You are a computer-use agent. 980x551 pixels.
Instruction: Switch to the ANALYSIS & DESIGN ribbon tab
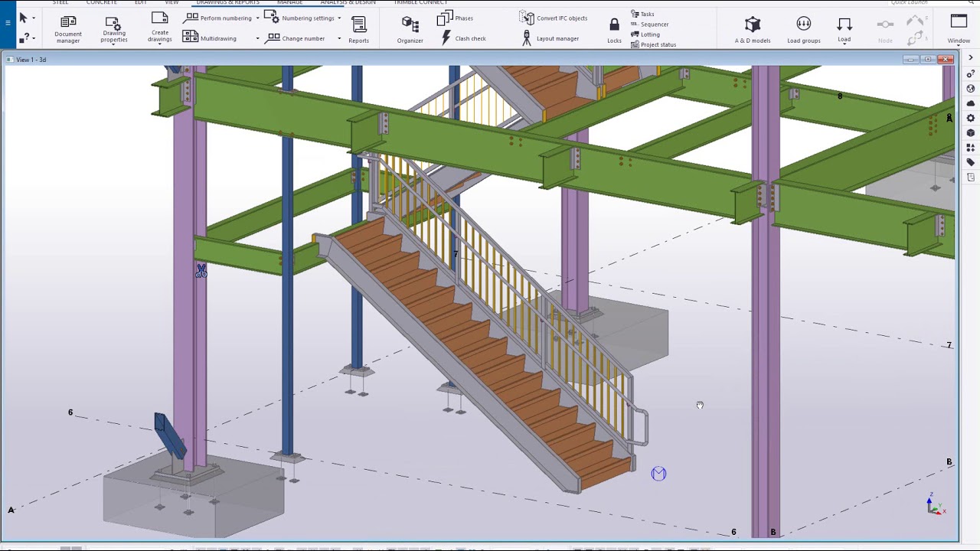click(x=348, y=3)
